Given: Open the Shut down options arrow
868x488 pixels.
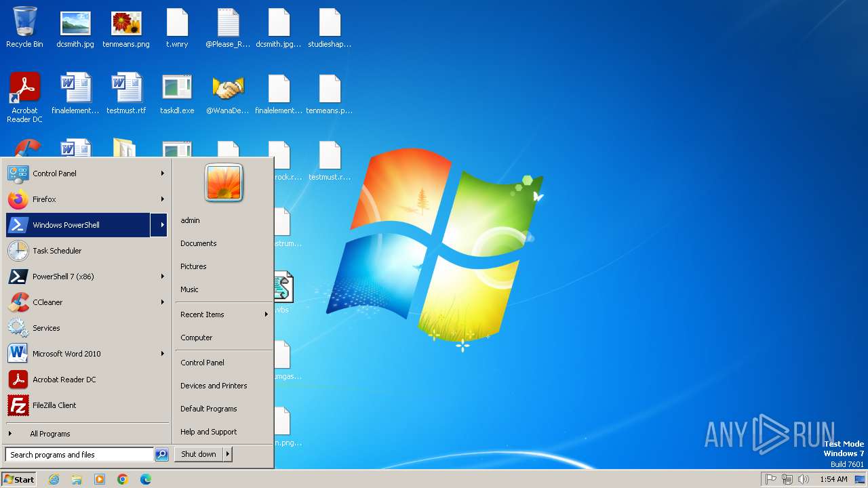Looking at the screenshot, I should pyautogui.click(x=228, y=454).
